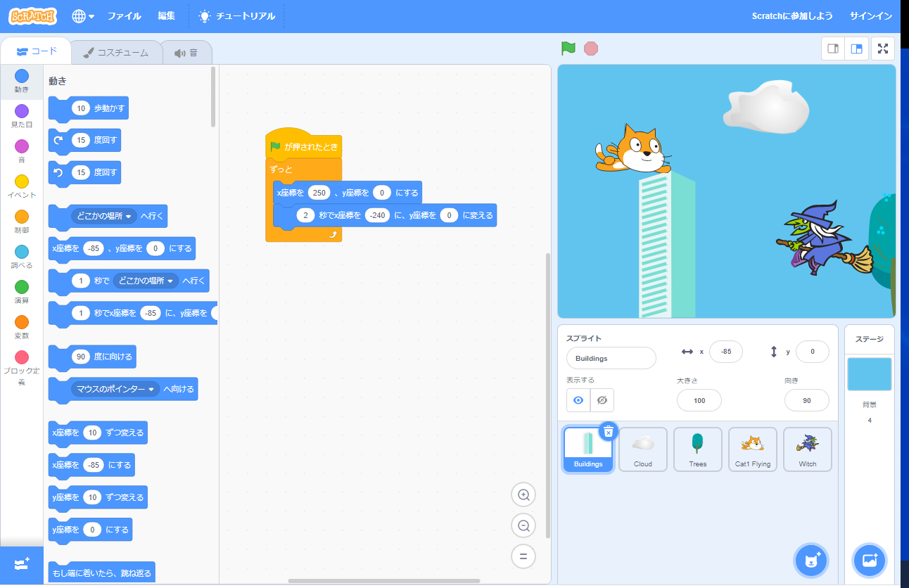Viewport: 909px width, 588px height.
Task: Click the 90 度に向ける block
Action: 92,357
